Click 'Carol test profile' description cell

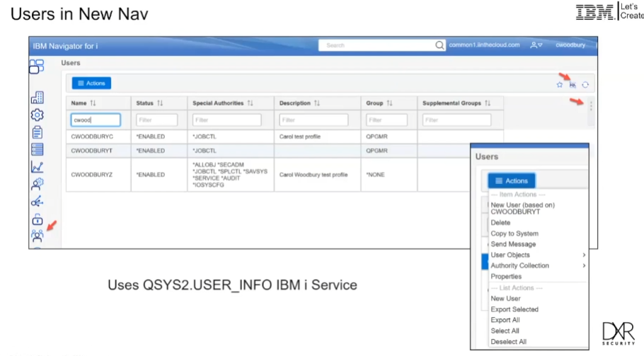[300, 137]
